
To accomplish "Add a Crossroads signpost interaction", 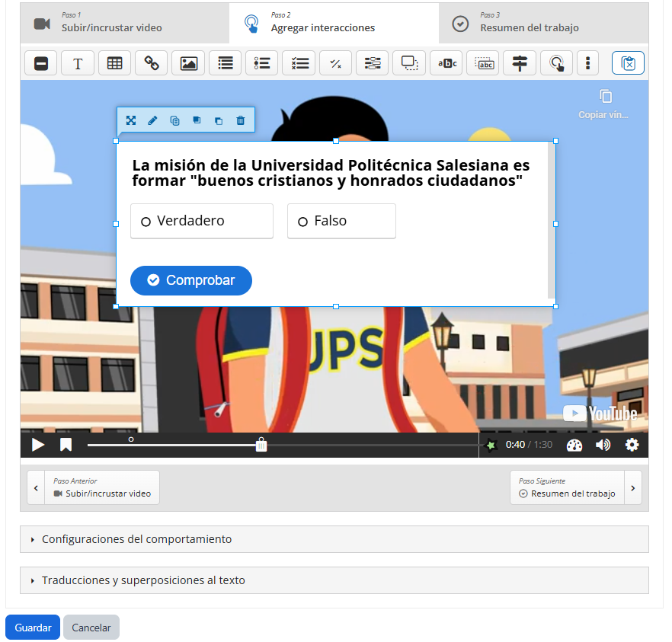I will [520, 63].
